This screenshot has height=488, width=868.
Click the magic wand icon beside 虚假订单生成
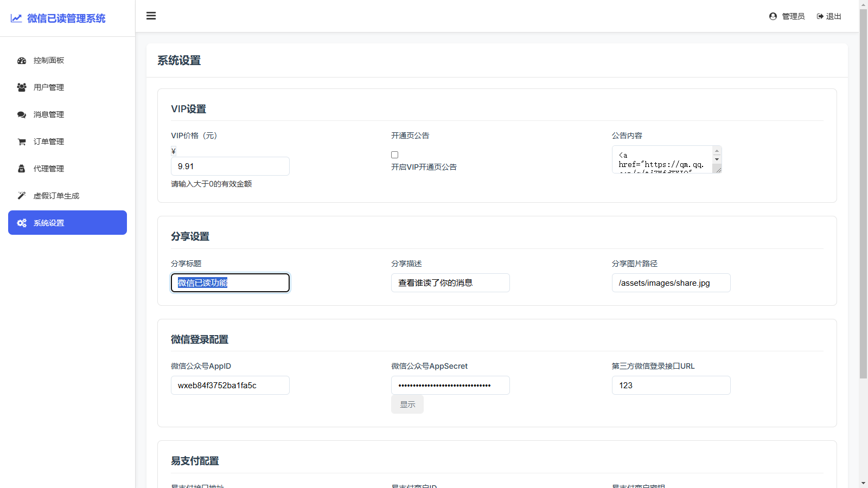[22, 196]
